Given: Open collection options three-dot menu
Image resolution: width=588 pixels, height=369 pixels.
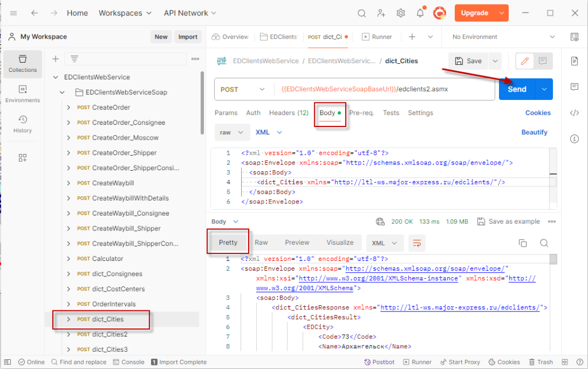Looking at the screenshot, I should tap(195, 59).
